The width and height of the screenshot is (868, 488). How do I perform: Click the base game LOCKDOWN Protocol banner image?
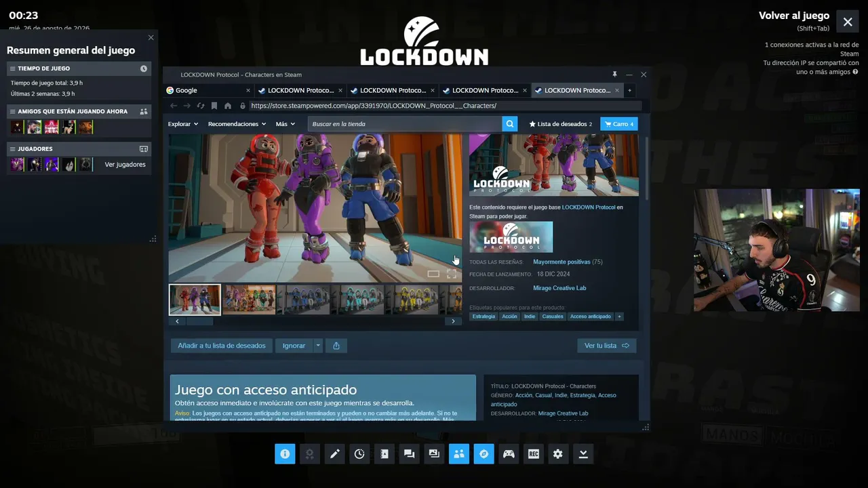[511, 237]
